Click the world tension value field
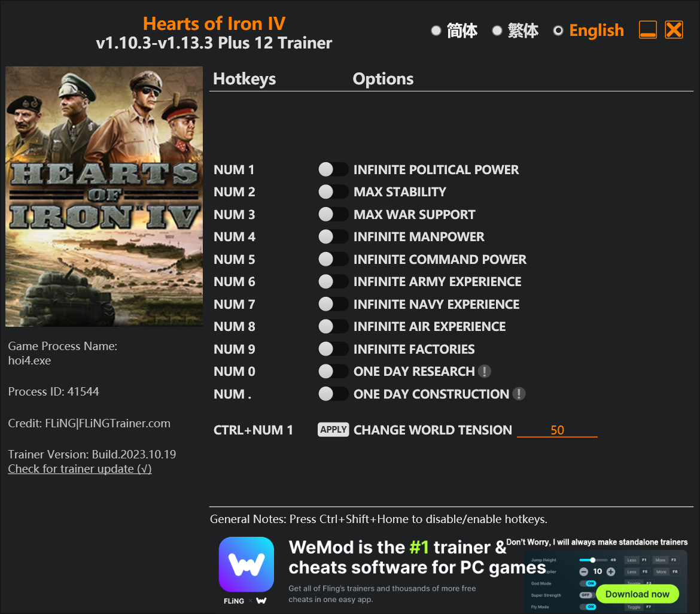Screen dimensions: 700x614 click(x=557, y=430)
